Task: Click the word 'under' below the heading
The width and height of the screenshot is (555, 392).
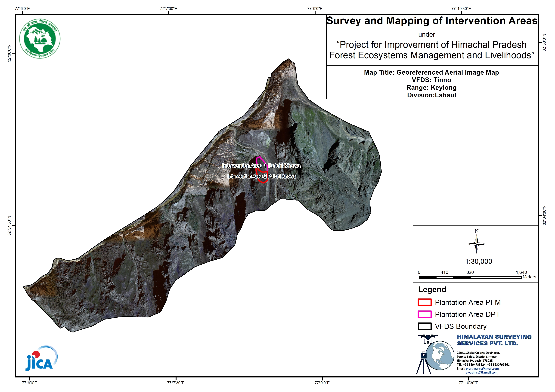Action: (x=427, y=35)
